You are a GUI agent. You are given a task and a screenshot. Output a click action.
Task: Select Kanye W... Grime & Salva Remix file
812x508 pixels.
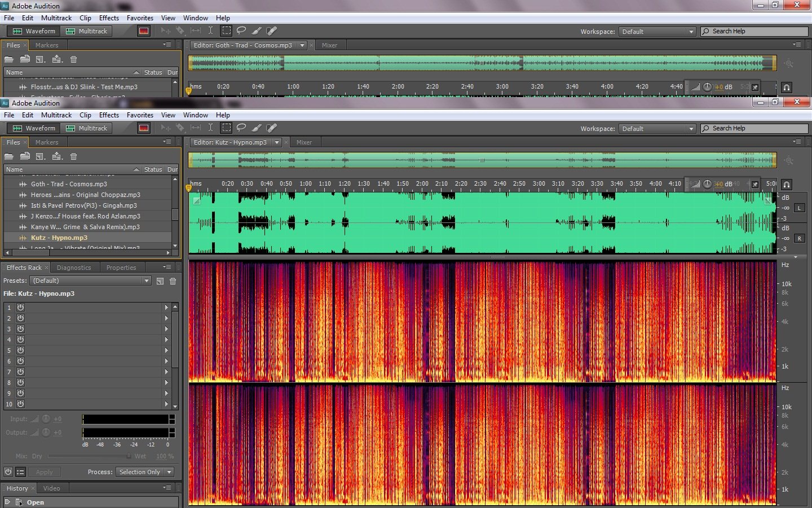pyautogui.click(x=85, y=227)
